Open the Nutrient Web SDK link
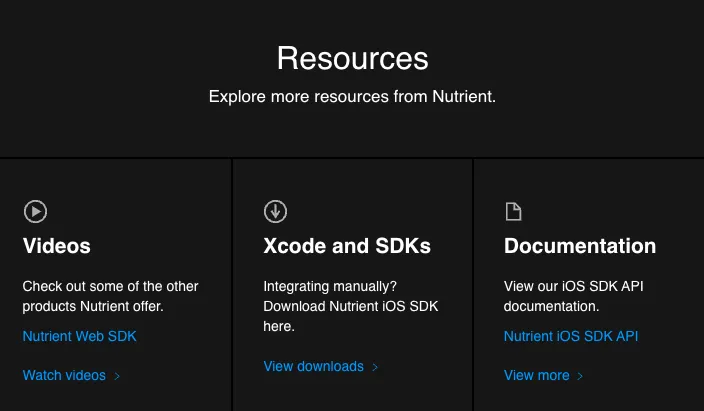704x411 pixels. (79, 336)
